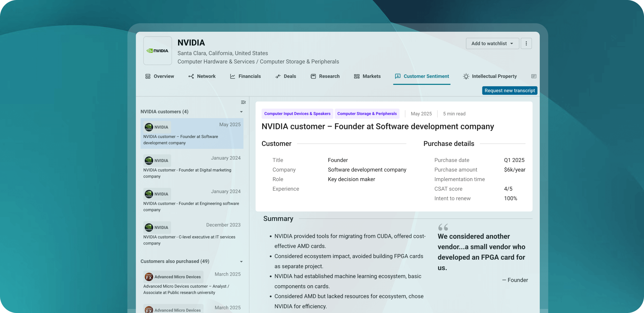Click the Advanced Micro Devices FX logo icon
The image size is (644, 313).
(149, 277)
